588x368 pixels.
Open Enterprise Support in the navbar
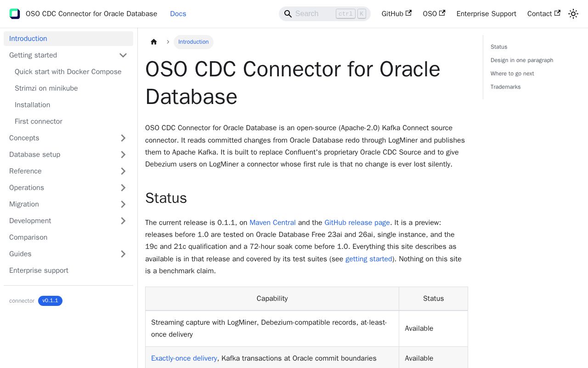coord(486,14)
